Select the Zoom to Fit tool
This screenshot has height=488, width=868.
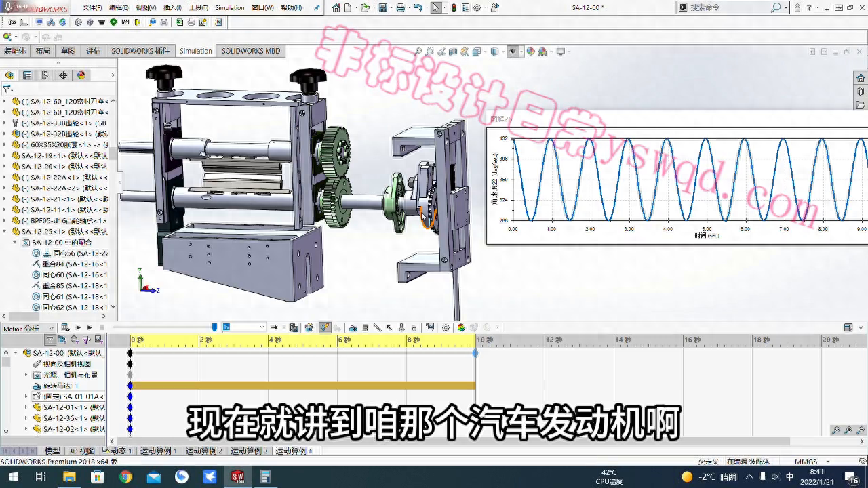click(418, 51)
